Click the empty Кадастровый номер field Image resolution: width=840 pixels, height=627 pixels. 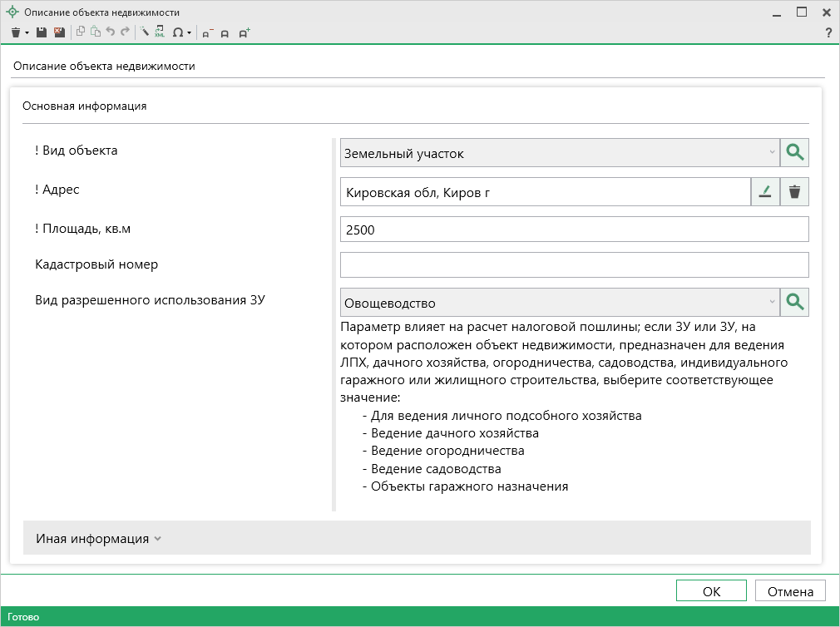[575, 264]
